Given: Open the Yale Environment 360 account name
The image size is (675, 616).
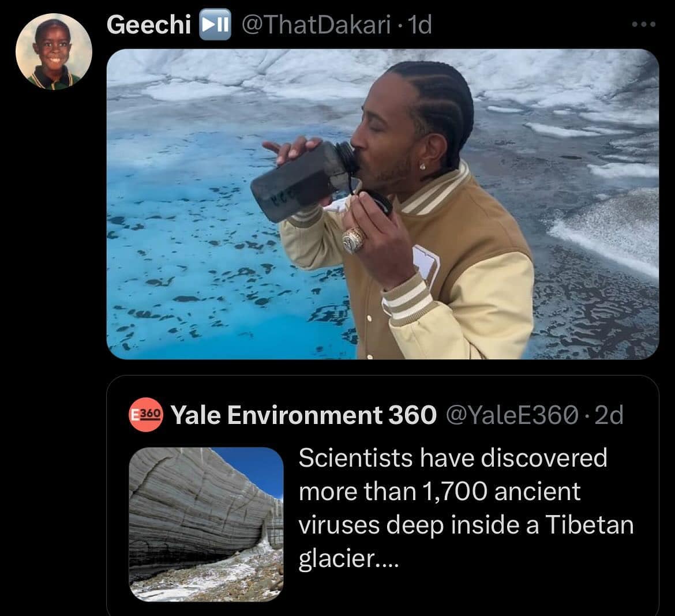Looking at the screenshot, I should pos(304,414).
